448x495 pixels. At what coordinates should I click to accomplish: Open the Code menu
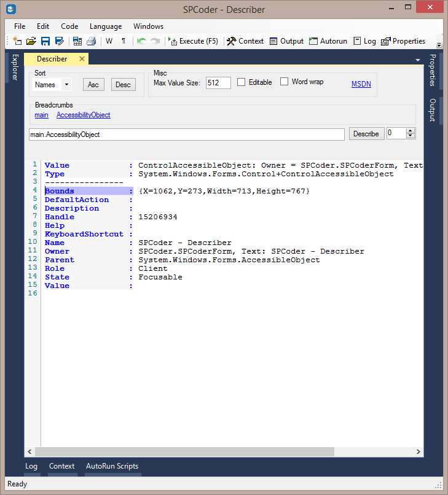coord(69,26)
